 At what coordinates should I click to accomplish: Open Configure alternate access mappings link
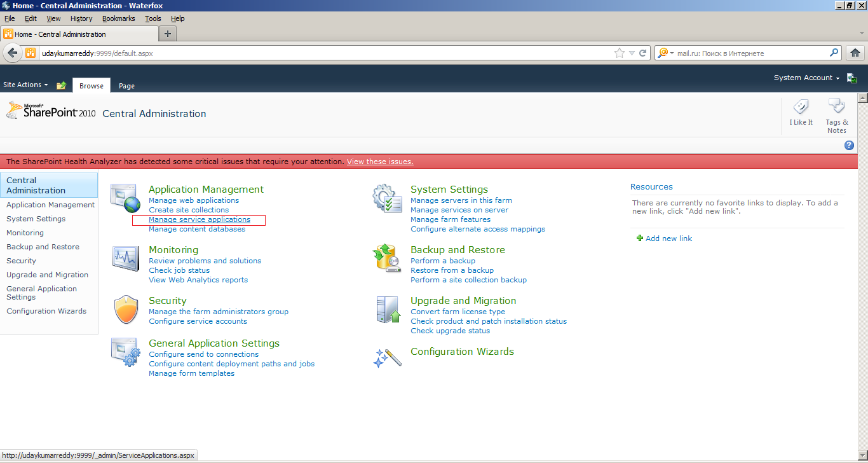point(478,229)
